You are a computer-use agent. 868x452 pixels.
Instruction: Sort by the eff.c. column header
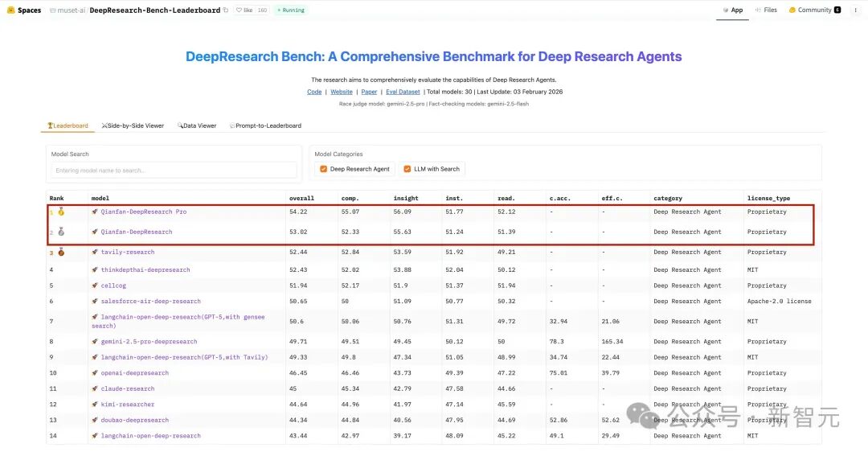tap(612, 199)
